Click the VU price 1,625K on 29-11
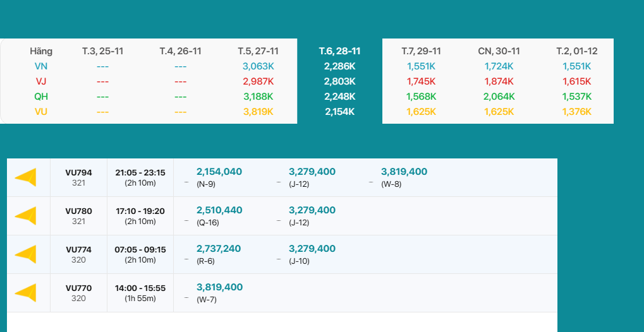The width and height of the screenshot is (644, 332). coord(421,112)
